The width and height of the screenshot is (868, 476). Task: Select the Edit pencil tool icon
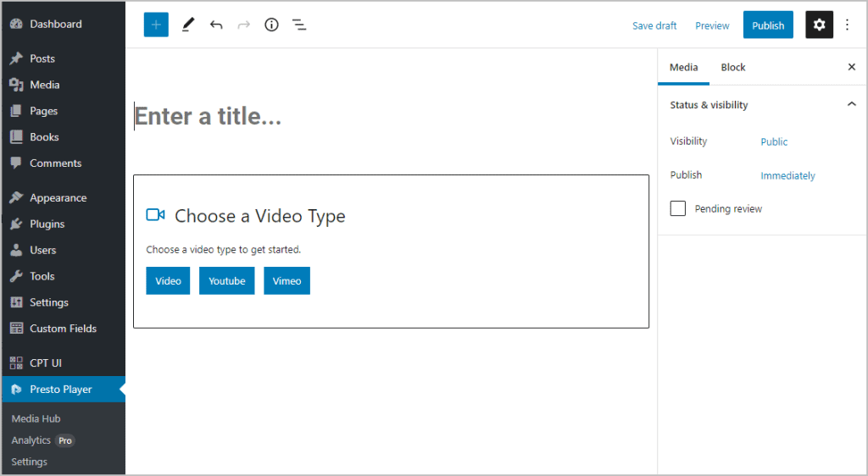point(188,25)
